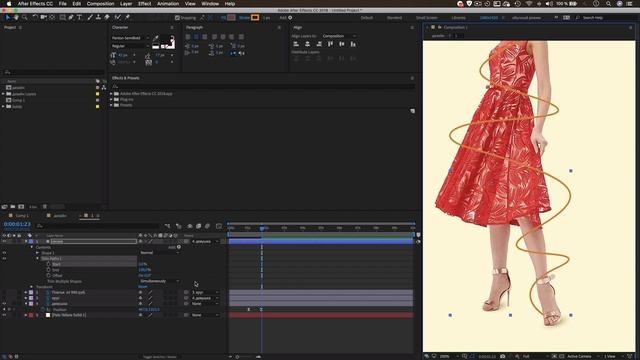The height and width of the screenshot is (360, 640).
Task: Toggle visibility of layer 4 in timeline
Action: 4,304
